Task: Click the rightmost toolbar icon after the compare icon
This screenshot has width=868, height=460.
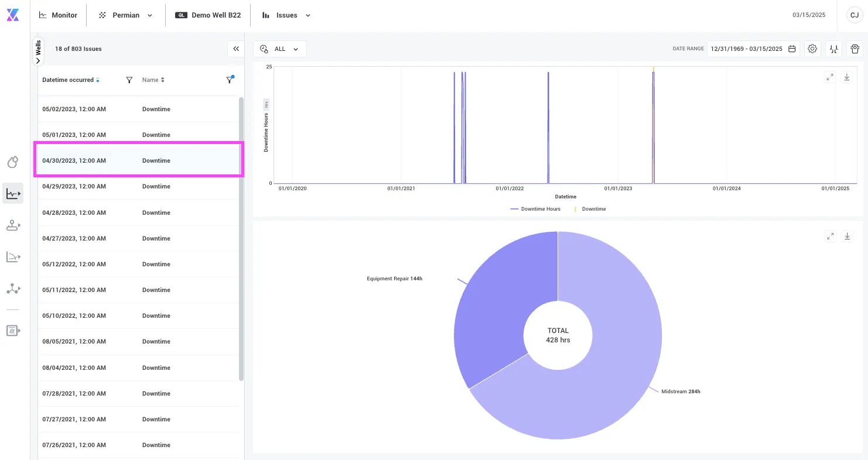Action: pyautogui.click(x=855, y=49)
